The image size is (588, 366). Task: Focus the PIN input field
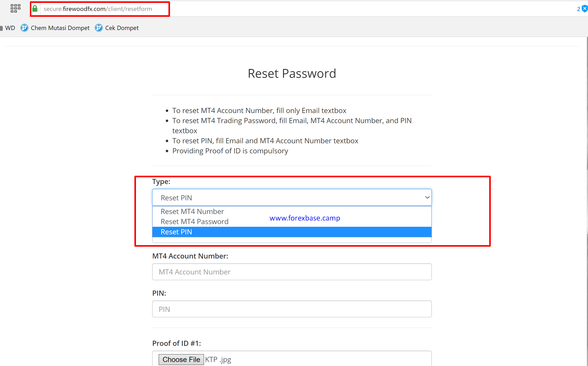(292, 309)
